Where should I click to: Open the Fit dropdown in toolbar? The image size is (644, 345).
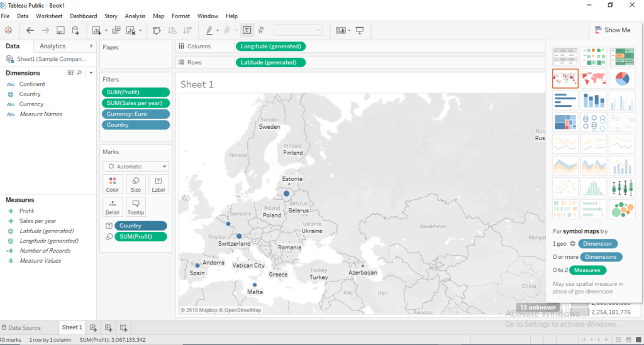click(x=298, y=30)
